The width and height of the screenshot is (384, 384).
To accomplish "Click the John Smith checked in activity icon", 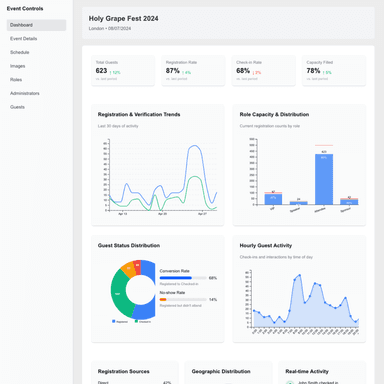I will click(290, 383).
